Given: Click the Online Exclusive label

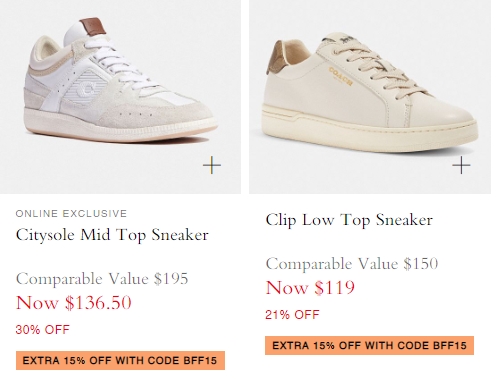Looking at the screenshot, I should pyautogui.click(x=71, y=213).
